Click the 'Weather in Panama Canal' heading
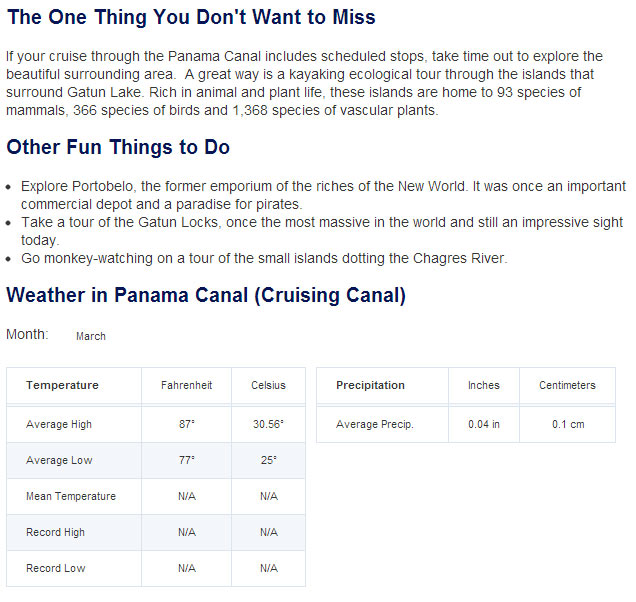636x602 pixels. pos(206,295)
